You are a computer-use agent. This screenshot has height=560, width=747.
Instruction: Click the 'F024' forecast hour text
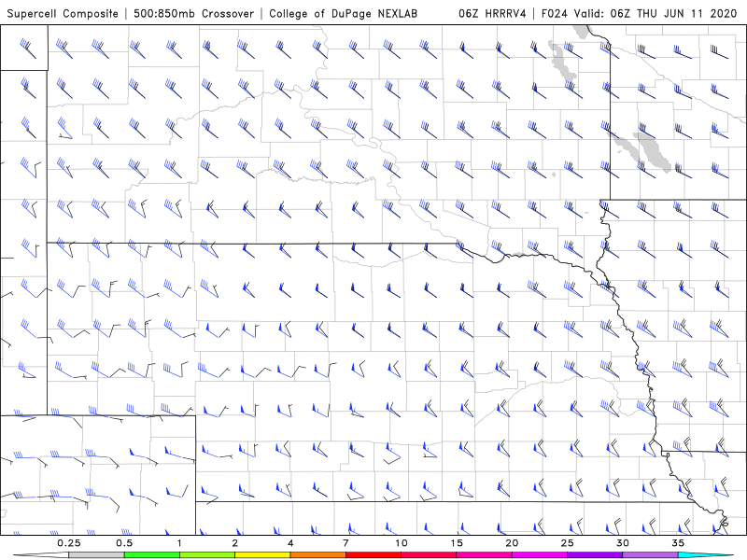click(555, 13)
